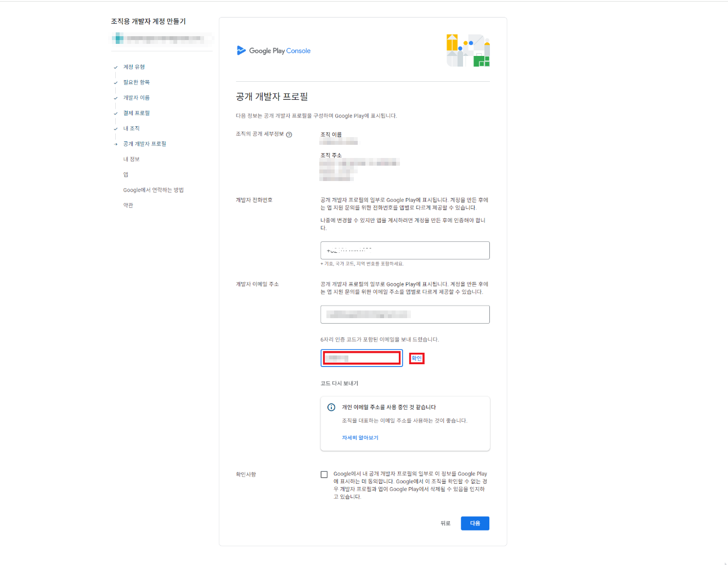Click the 조직 주소 label

331,155
